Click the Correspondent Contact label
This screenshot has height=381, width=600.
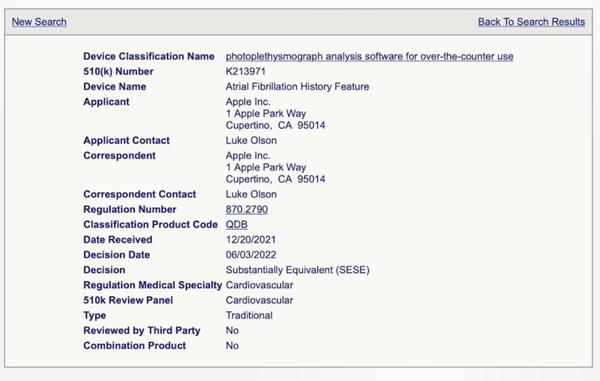tap(140, 194)
